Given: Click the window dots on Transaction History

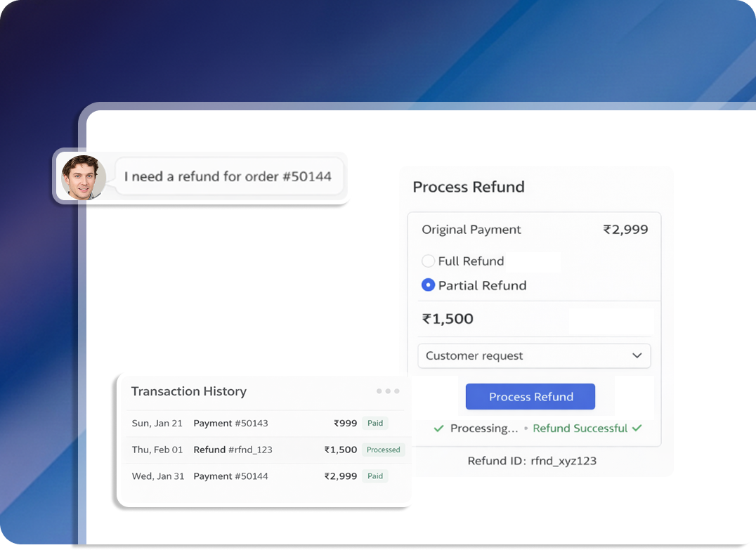Looking at the screenshot, I should point(388,391).
